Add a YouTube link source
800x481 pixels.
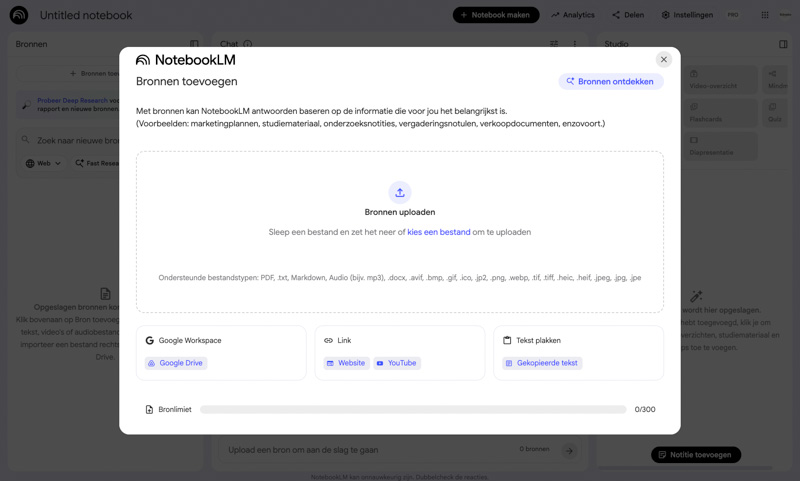click(x=396, y=363)
